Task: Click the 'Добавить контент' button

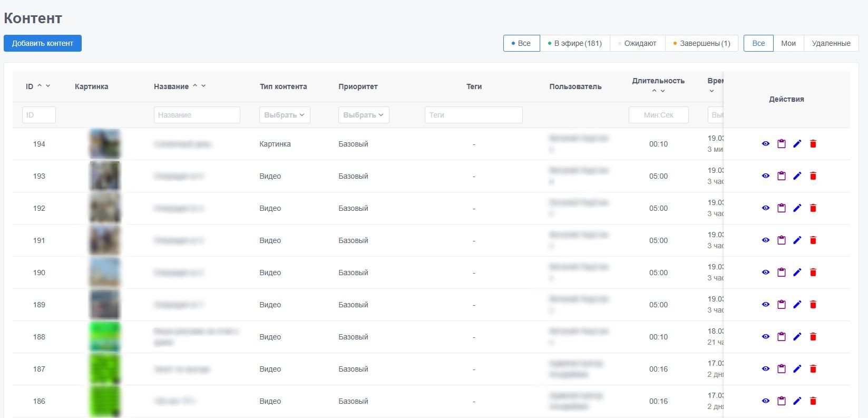Action: (43, 43)
